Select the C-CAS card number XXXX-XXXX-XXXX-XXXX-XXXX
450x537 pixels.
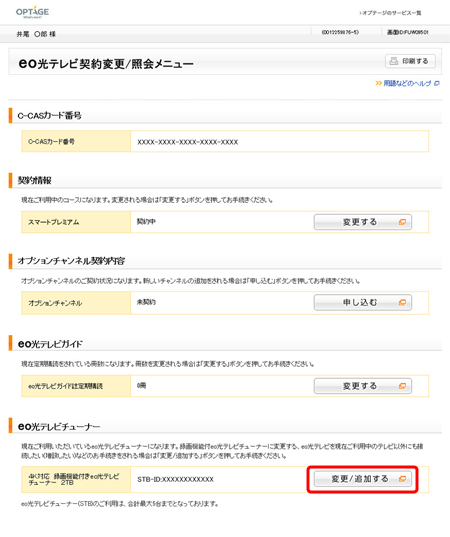click(x=188, y=142)
